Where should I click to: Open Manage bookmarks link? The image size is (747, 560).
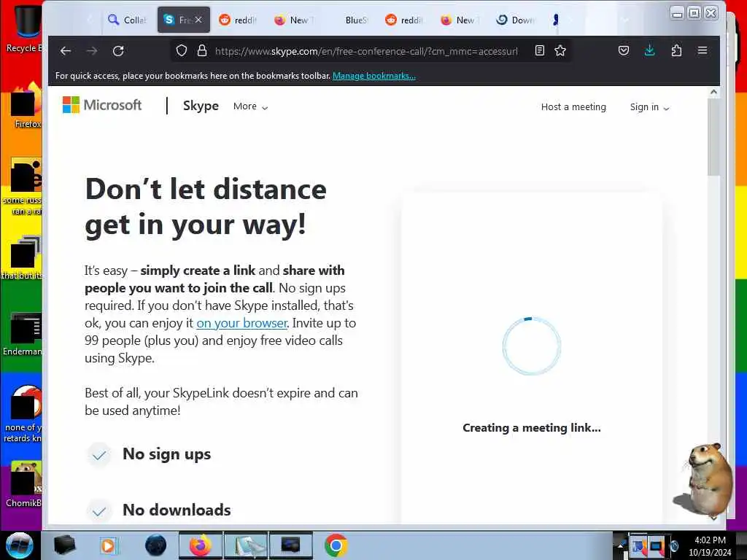(x=374, y=76)
